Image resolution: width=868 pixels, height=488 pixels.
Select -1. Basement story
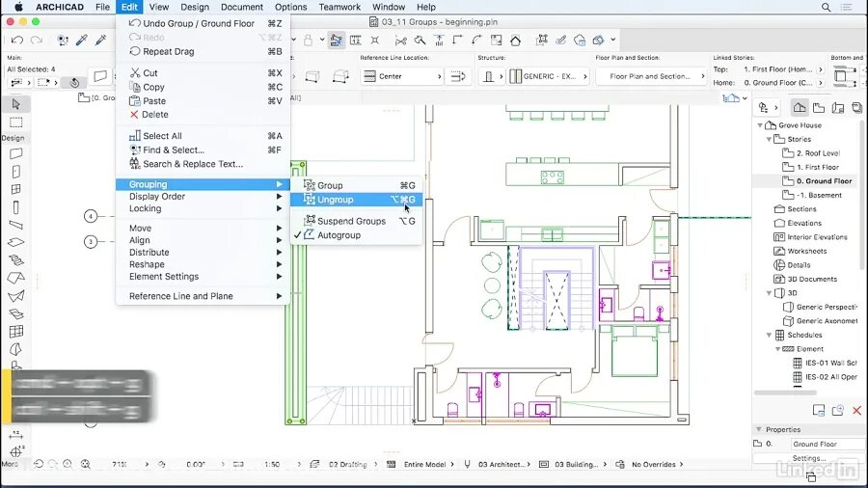[x=819, y=196]
